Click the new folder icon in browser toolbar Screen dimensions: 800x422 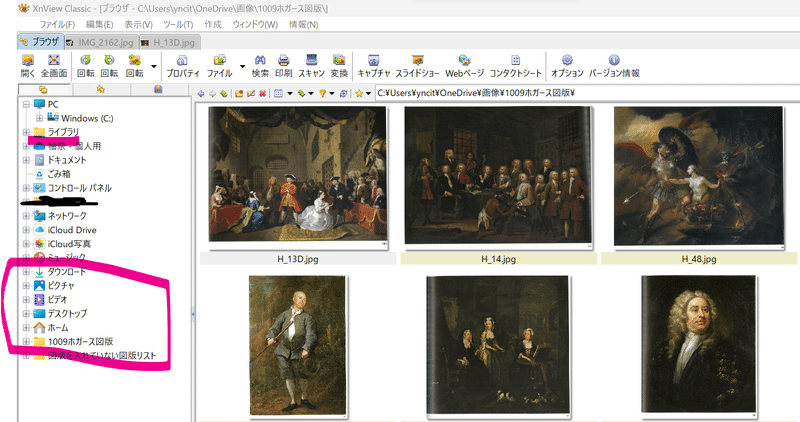click(x=239, y=93)
